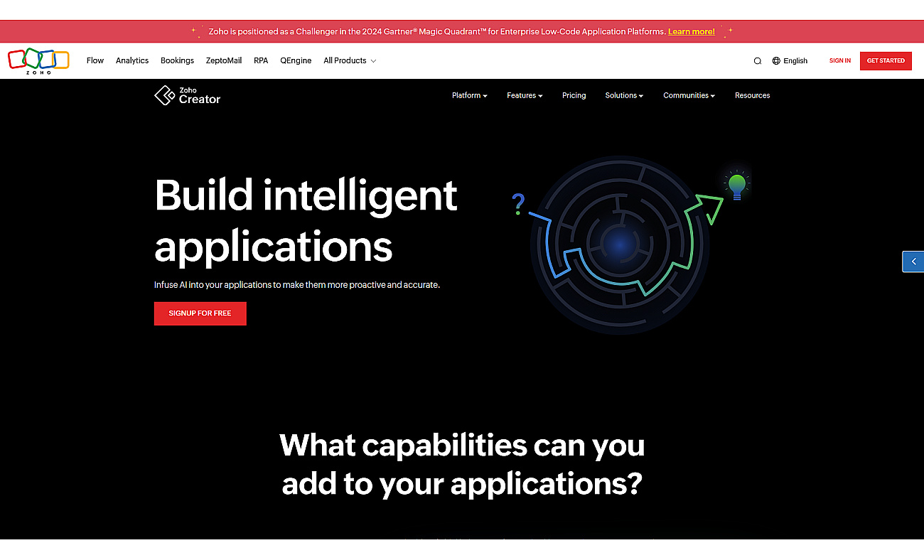Open the Flow product link
The width and height of the screenshot is (924, 560).
(x=95, y=60)
